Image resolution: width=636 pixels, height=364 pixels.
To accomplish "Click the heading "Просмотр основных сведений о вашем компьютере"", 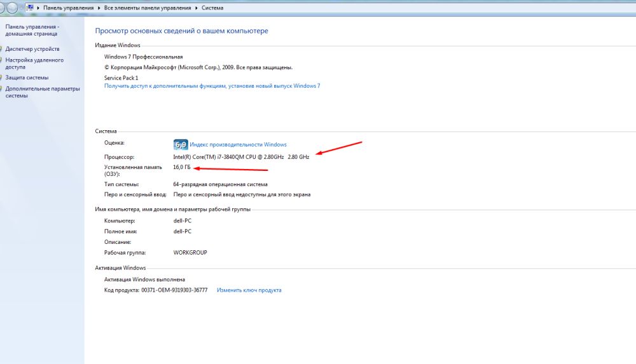I will (181, 30).
